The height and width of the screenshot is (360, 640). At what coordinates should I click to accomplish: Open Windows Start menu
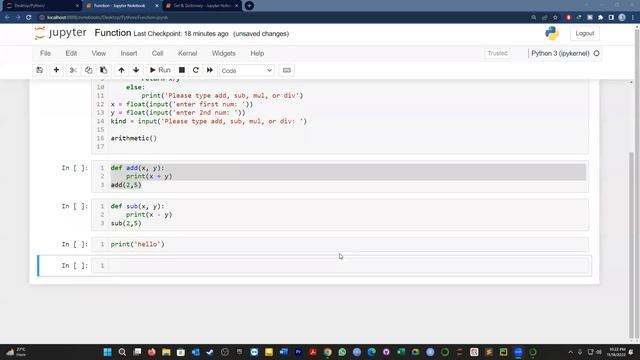point(107,352)
